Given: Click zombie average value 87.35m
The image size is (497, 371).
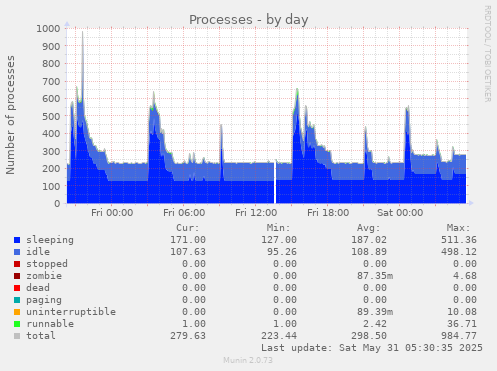Looking at the screenshot, I should pos(375,276).
